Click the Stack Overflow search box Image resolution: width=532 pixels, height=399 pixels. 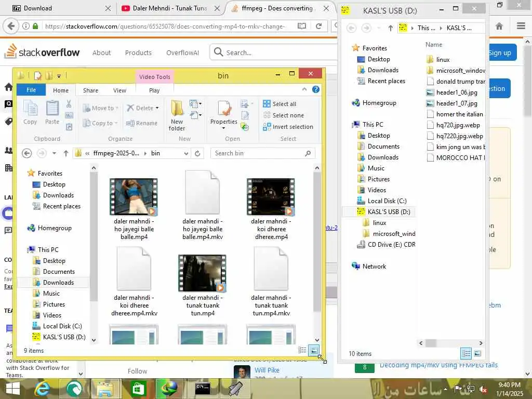pyautogui.click(x=273, y=52)
